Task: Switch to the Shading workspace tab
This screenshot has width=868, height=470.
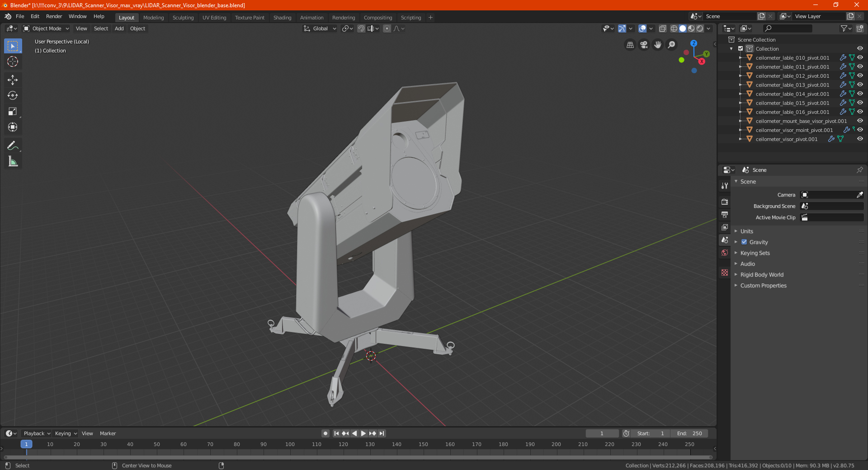Action: click(x=282, y=18)
